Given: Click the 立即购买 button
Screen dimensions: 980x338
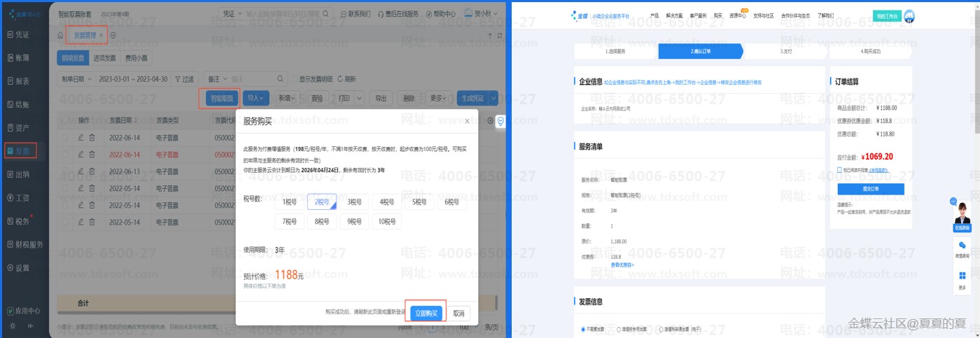Looking at the screenshot, I should [426, 314].
